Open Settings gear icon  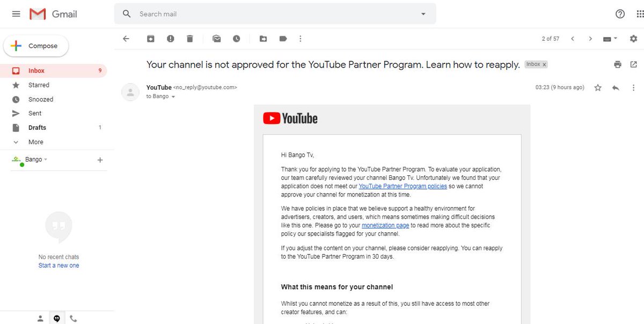634,39
